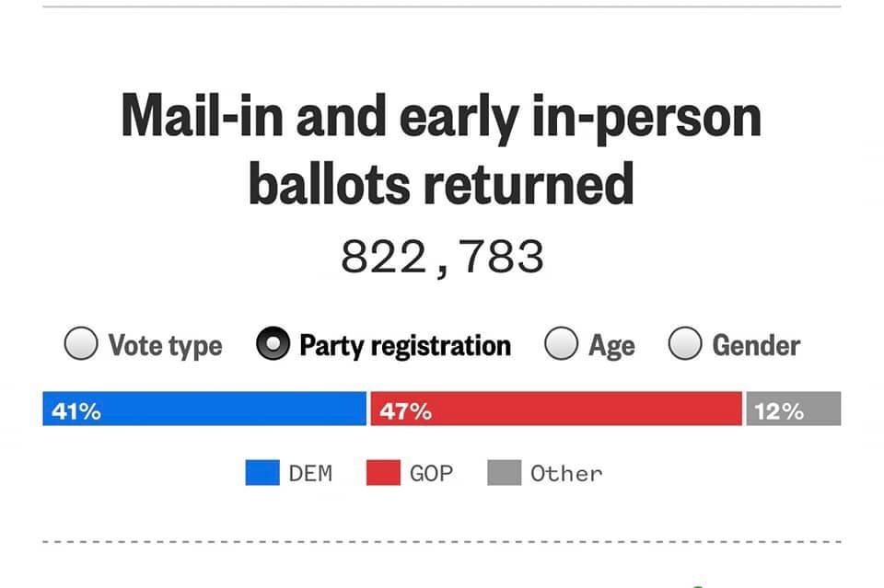Click the 822,783 ballots total number
This screenshot has width=884, height=588.
[443, 257]
